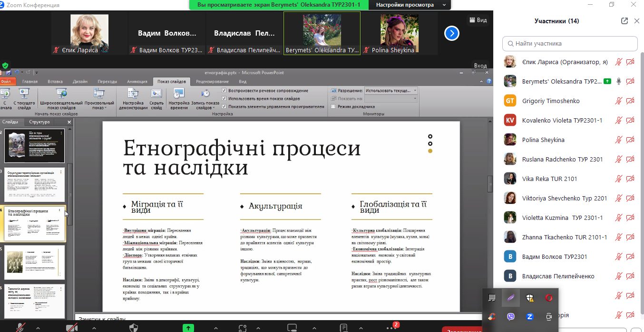
Task: Open the More options with badge 2
Action: pyautogui.click(x=391, y=328)
